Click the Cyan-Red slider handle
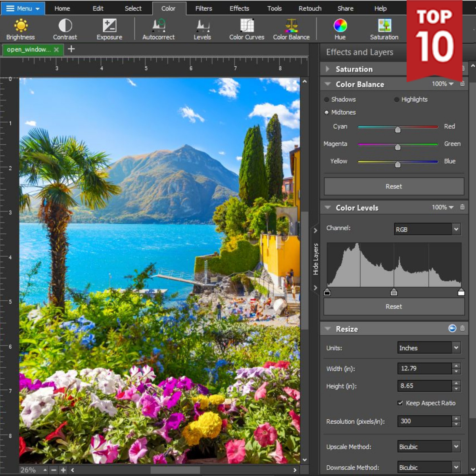 tap(398, 130)
